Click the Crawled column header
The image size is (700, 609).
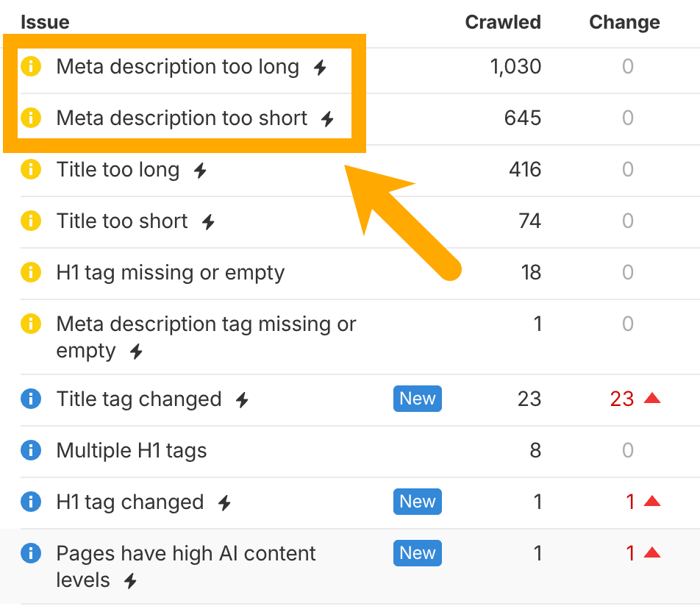503,23
